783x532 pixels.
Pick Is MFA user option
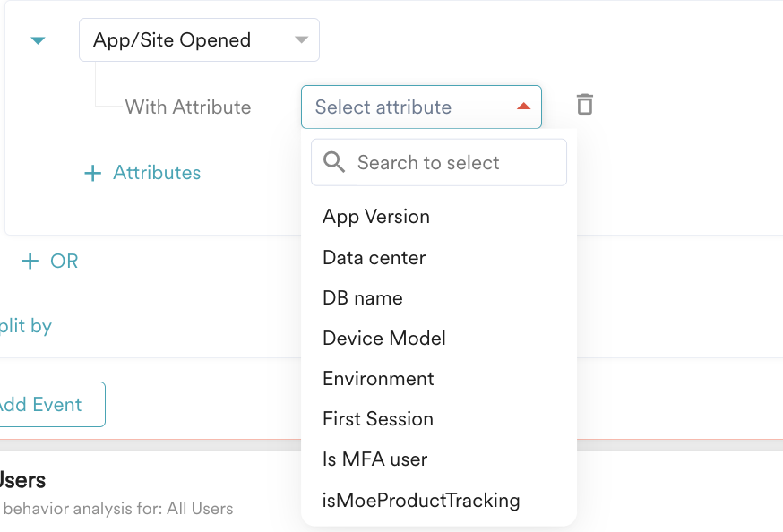[374, 459]
